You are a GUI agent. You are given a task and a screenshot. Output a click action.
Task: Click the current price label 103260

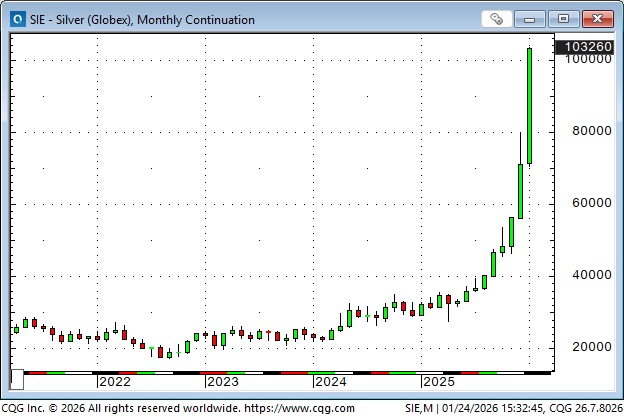tap(587, 47)
